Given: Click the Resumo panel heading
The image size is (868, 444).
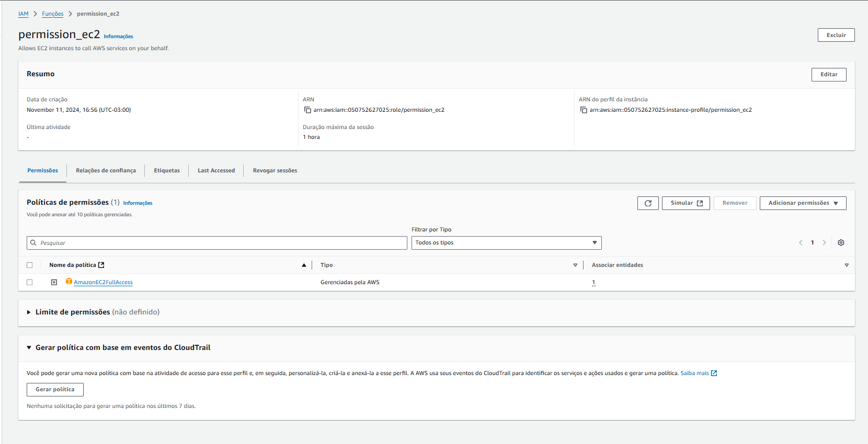Looking at the screenshot, I should pyautogui.click(x=40, y=74).
